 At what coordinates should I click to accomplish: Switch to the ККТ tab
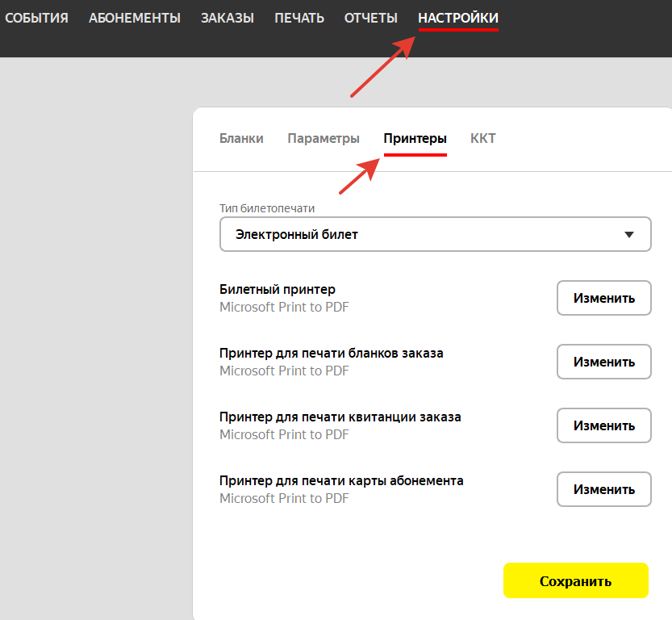click(x=482, y=139)
